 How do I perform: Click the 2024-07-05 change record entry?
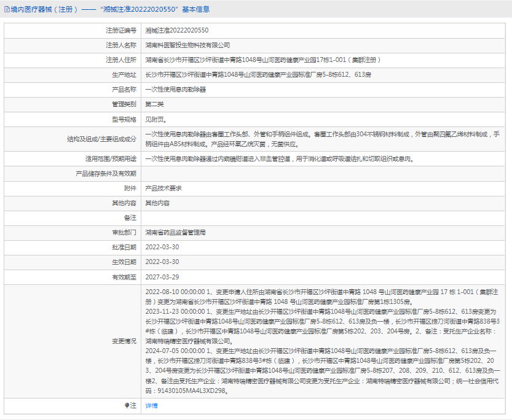click(x=323, y=370)
